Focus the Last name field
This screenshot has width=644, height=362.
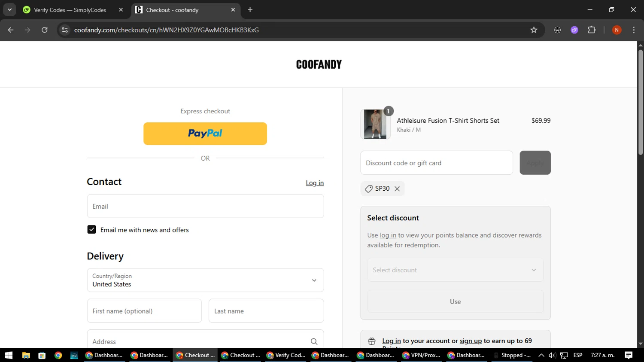266,311
